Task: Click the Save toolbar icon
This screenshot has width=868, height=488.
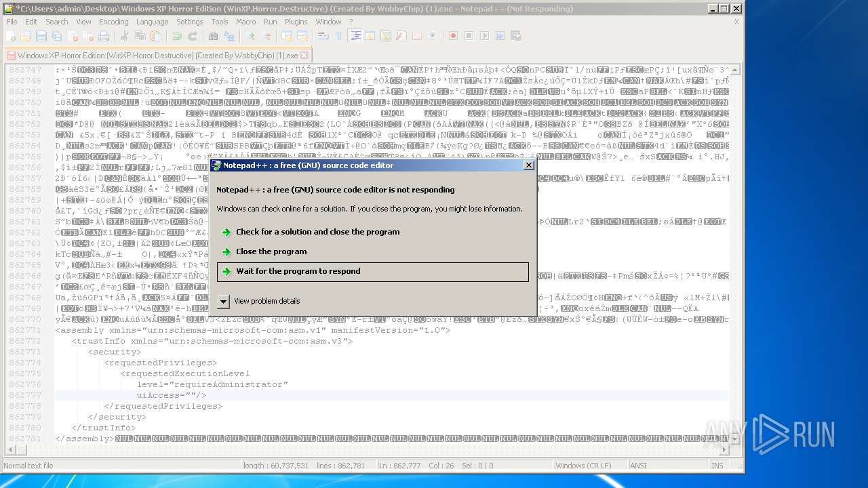Action: pyautogui.click(x=41, y=36)
